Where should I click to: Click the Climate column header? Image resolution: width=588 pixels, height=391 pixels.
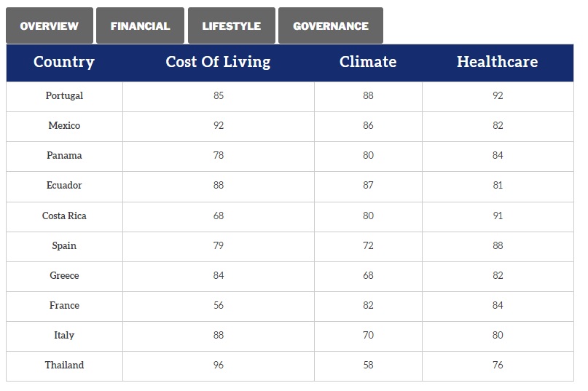[368, 62]
